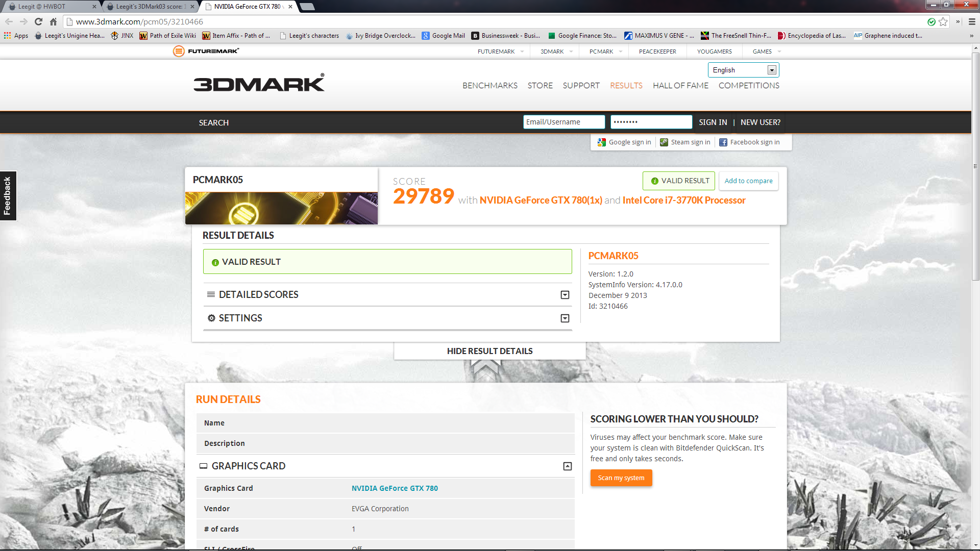Open Path of Exile Wiki bookmark
This screenshot has height=551, width=980.
click(167, 36)
